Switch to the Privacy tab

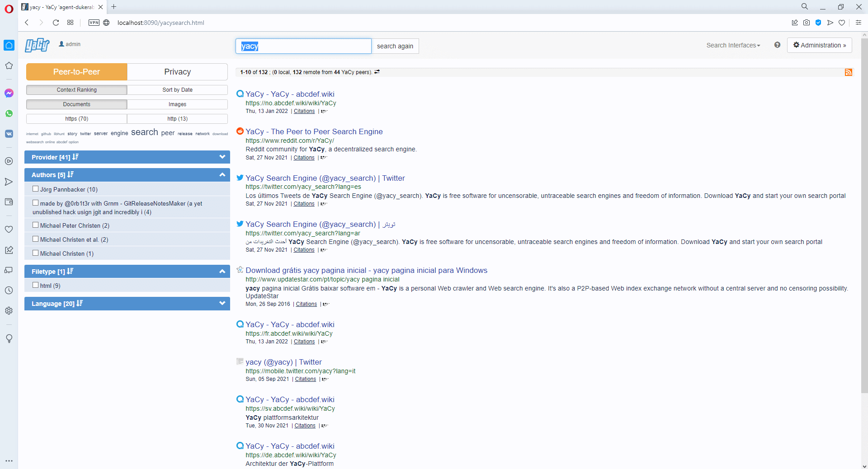[177, 71]
